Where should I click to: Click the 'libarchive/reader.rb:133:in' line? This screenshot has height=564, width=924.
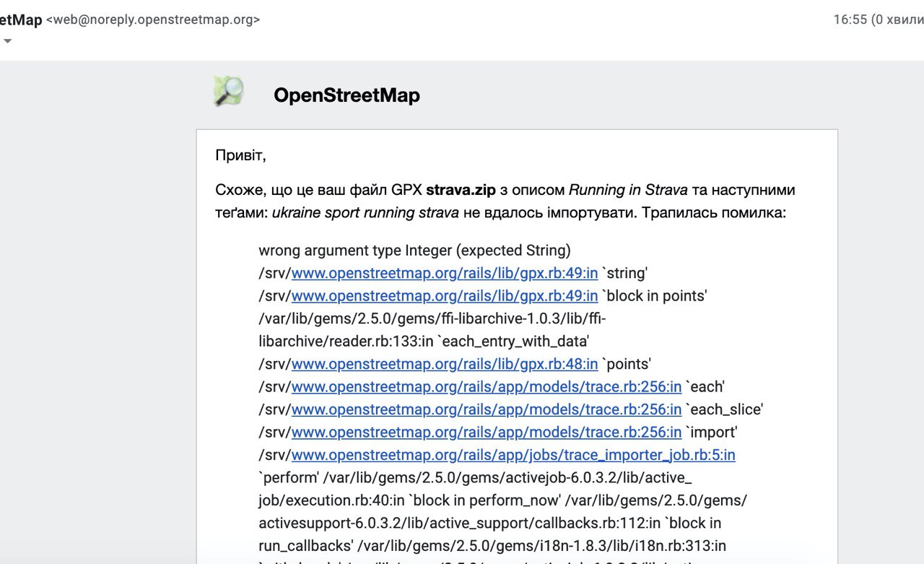(424, 342)
